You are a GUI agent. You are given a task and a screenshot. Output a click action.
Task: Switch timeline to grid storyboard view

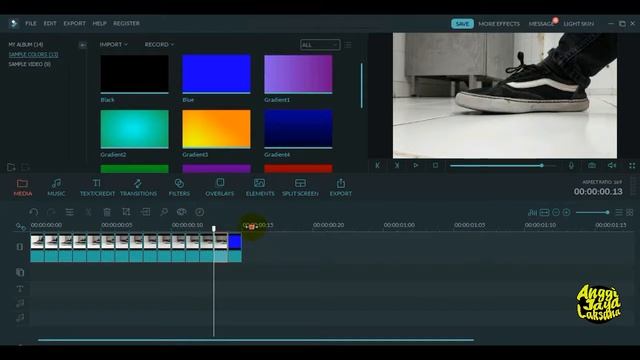click(630, 212)
